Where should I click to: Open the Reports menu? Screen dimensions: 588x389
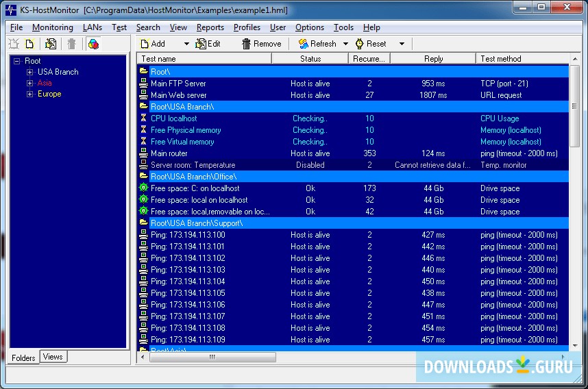click(x=210, y=27)
